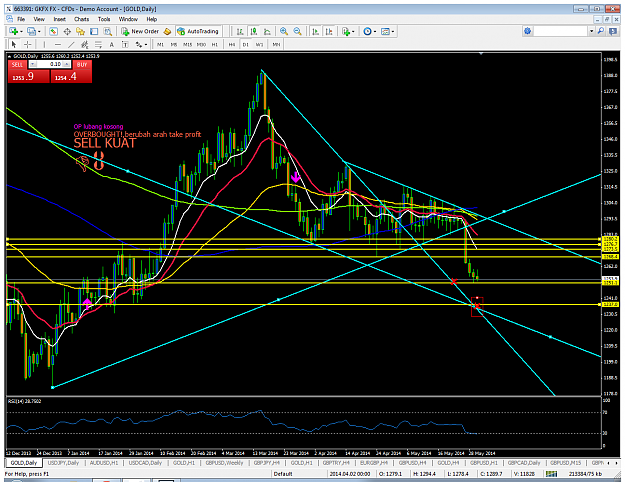
Task: Click the red BUY price panel
Action: coord(71,76)
